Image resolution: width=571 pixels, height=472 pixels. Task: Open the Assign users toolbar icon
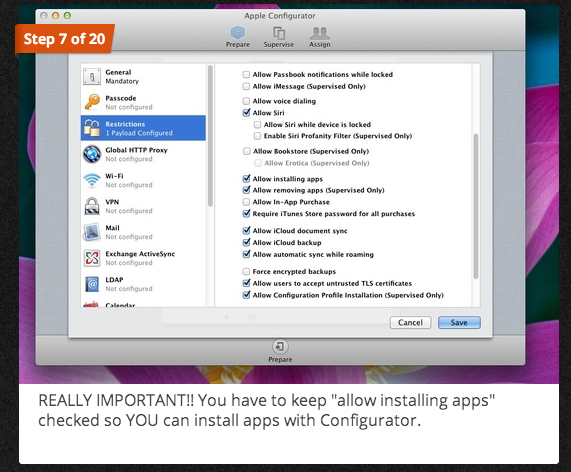click(x=320, y=33)
